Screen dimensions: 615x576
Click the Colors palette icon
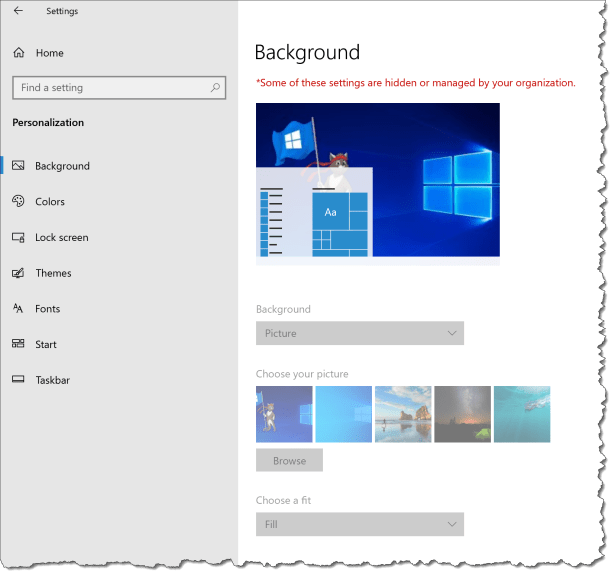(x=18, y=201)
